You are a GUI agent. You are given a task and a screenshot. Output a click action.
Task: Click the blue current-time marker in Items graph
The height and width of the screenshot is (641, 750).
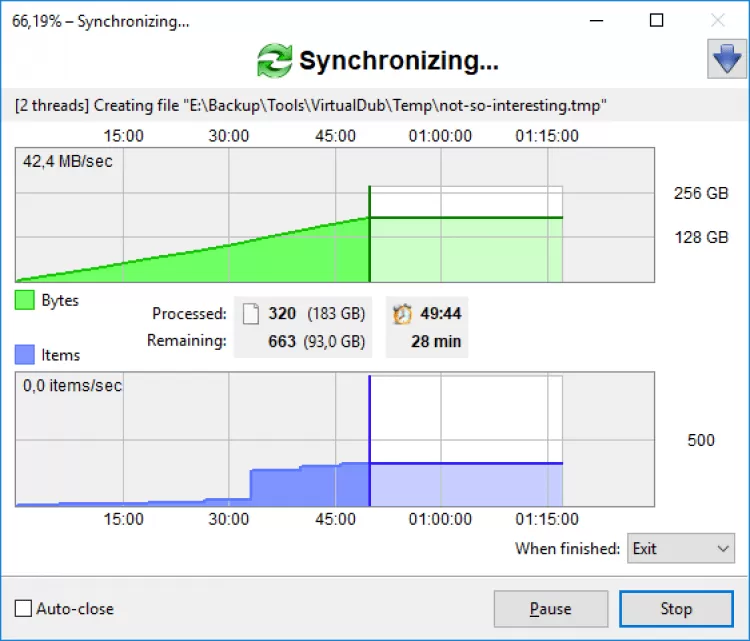click(x=370, y=440)
